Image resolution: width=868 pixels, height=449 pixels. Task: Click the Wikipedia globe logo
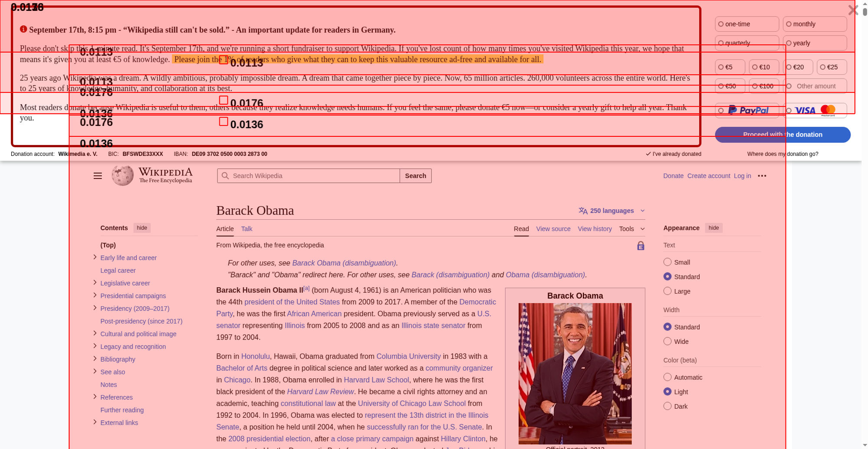(123, 175)
